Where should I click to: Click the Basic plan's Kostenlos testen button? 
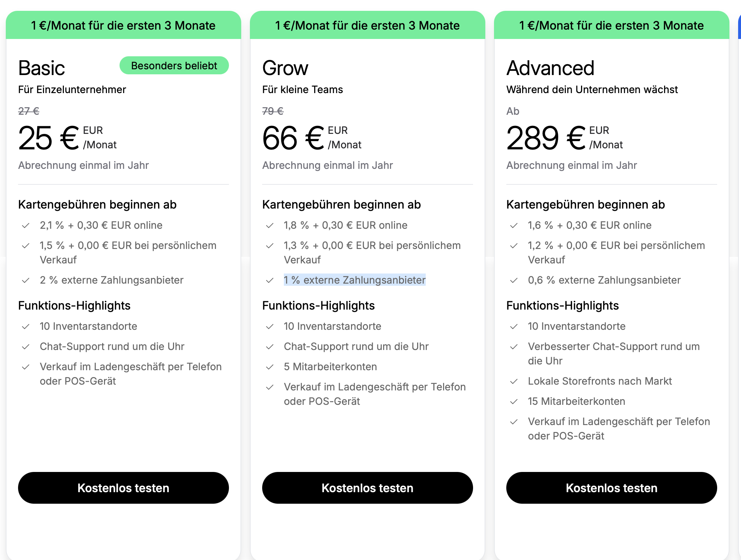[x=123, y=488]
